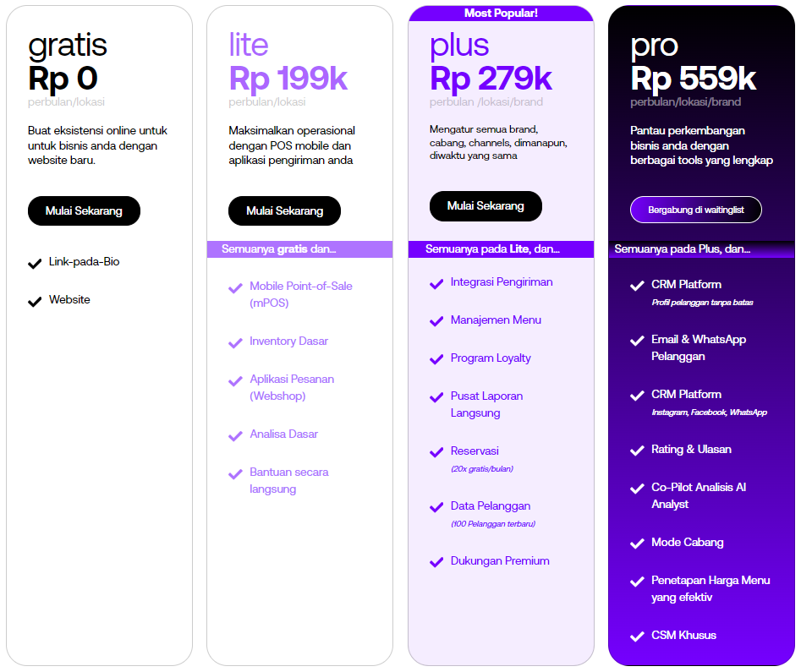The image size is (801, 672).
Task: Click the Dukungan Premium feature text
Action: [x=500, y=560]
